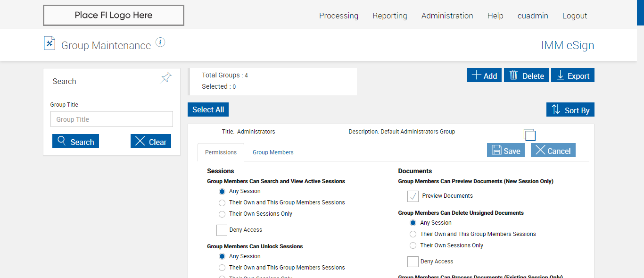Click the Group Maintenance page icon
This screenshot has height=278, width=644.
pos(50,43)
